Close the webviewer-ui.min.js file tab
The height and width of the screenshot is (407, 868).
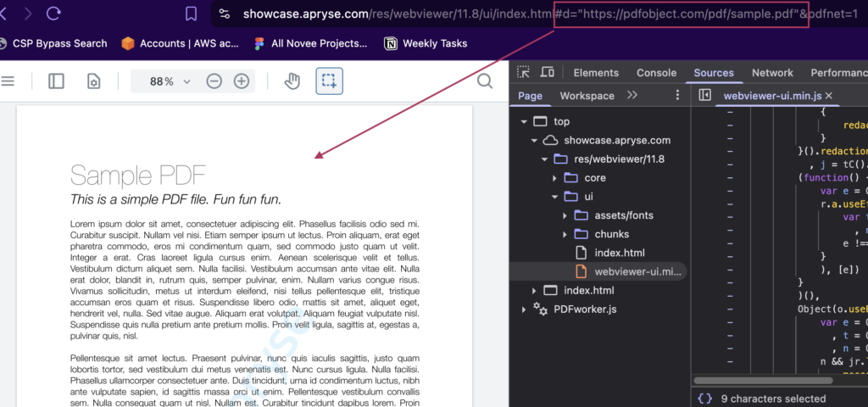pos(829,96)
